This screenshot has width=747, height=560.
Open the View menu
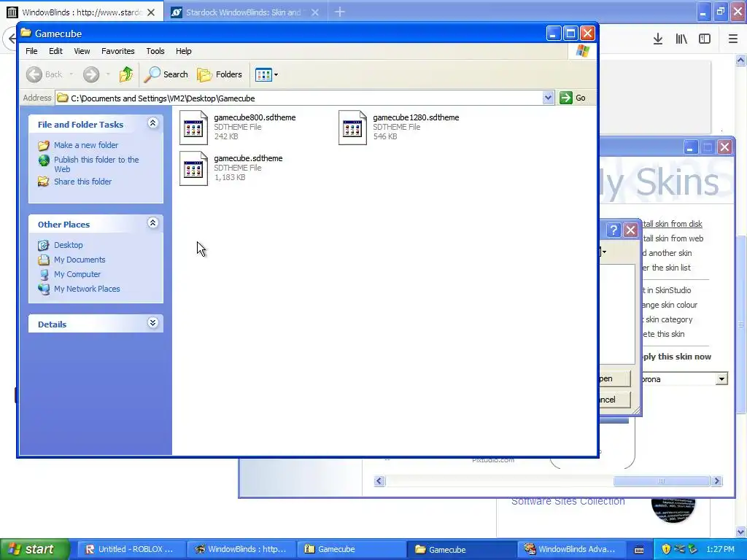pyautogui.click(x=82, y=51)
